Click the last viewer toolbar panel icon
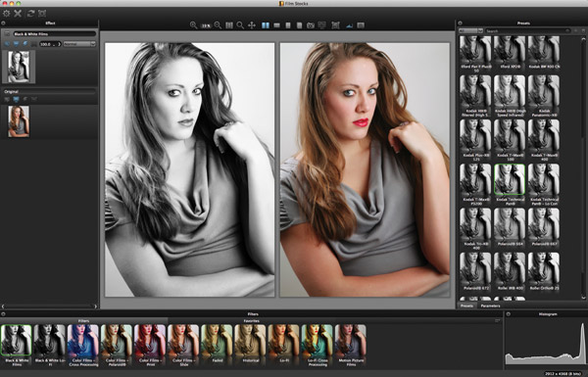The height and width of the screenshot is (377, 588). point(361,25)
